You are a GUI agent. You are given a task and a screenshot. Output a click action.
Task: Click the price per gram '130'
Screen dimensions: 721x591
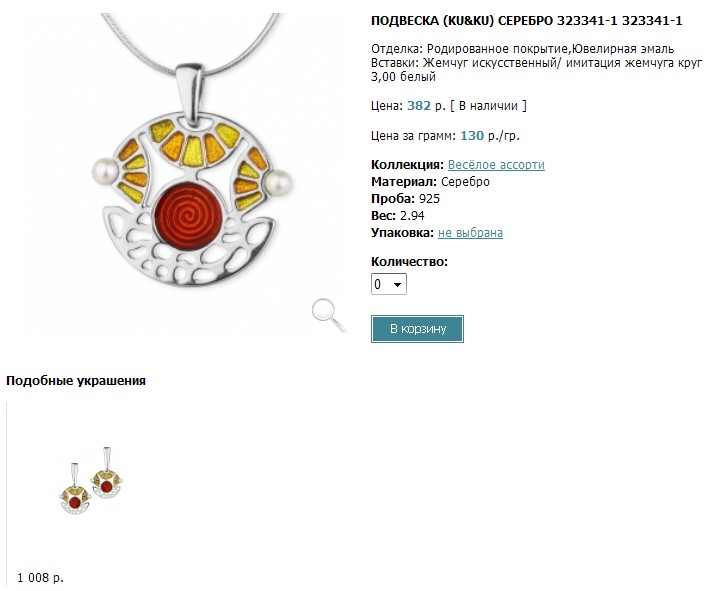472,136
